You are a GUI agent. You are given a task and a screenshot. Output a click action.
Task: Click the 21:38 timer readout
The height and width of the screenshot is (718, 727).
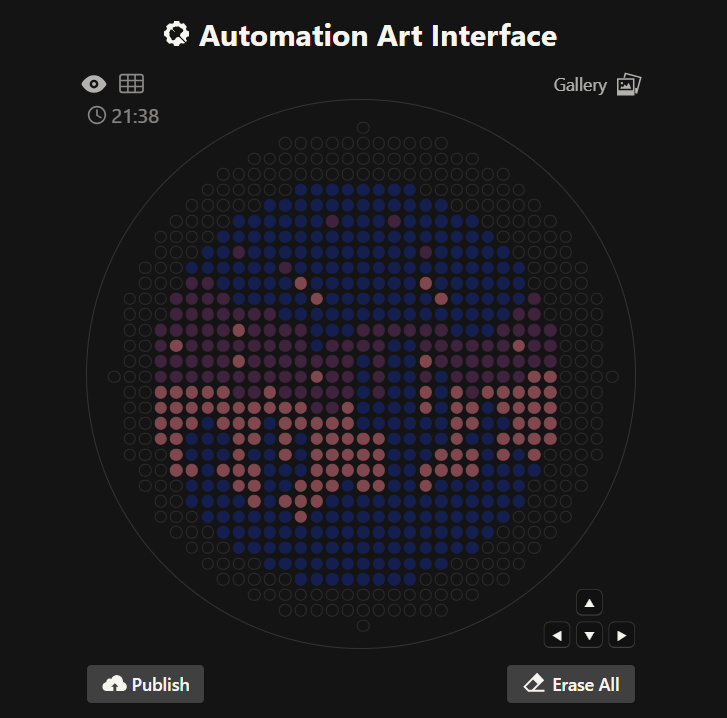point(135,116)
